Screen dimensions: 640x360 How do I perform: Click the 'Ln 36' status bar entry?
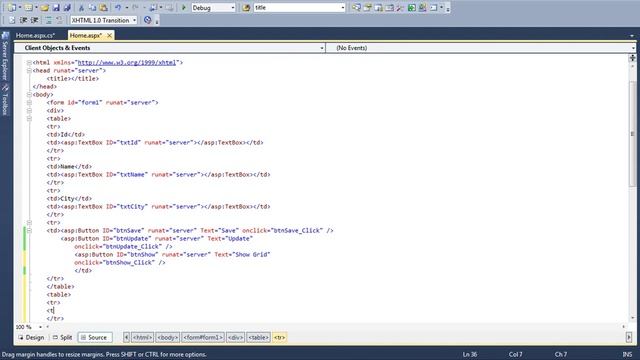point(470,354)
